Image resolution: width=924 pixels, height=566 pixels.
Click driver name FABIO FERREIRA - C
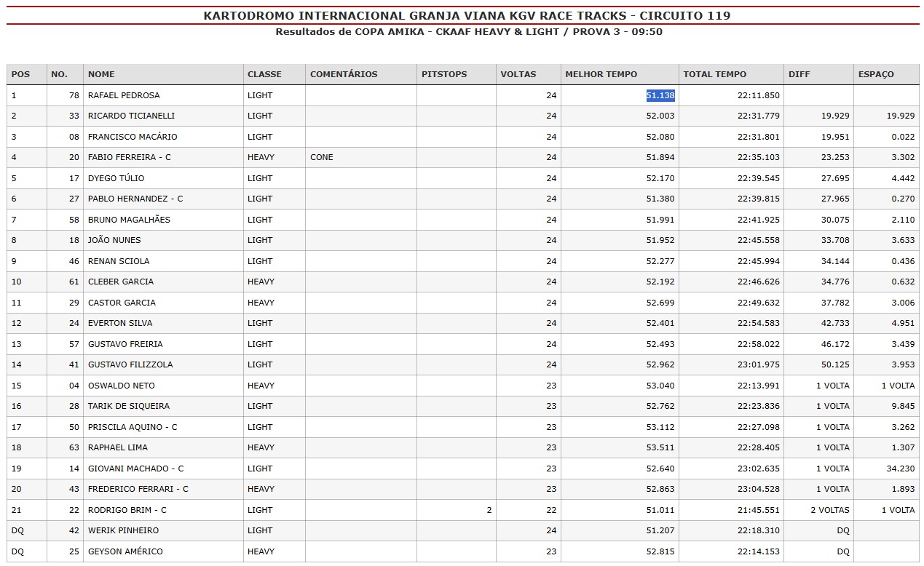click(130, 157)
